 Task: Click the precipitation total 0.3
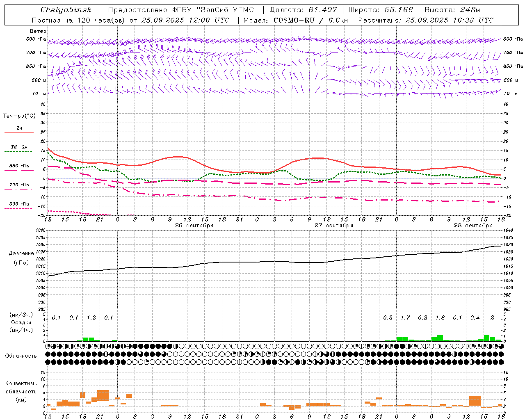[422, 318]
